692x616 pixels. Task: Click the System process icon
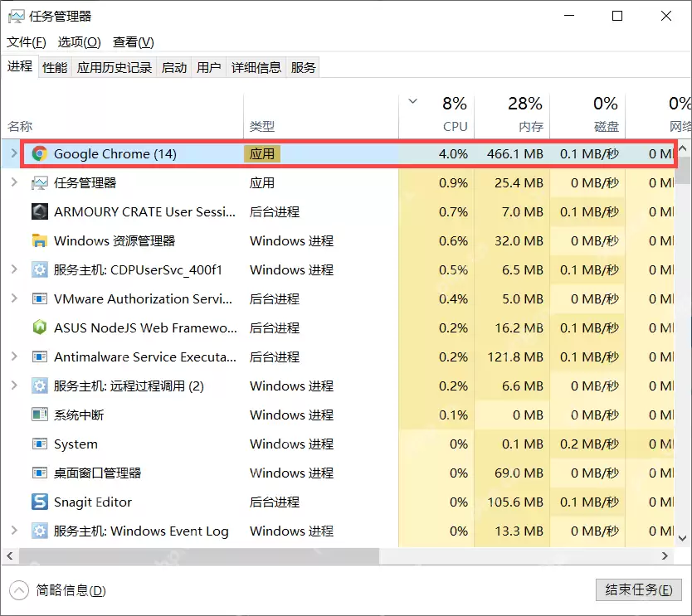(x=39, y=444)
